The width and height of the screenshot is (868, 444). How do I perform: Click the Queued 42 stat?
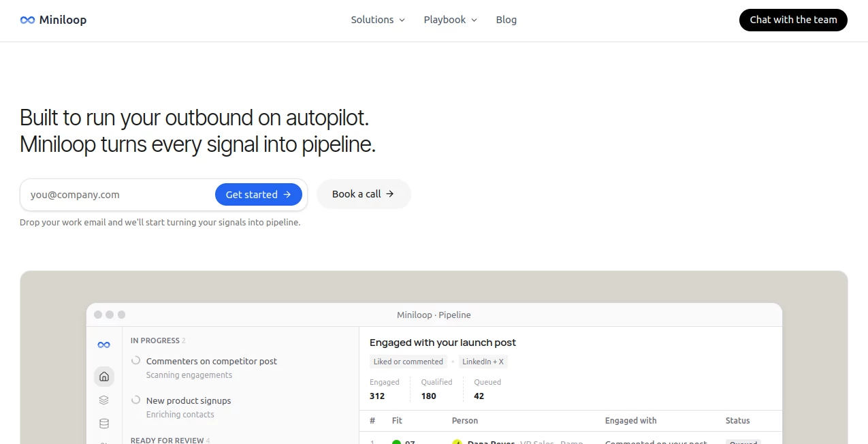pyautogui.click(x=487, y=389)
